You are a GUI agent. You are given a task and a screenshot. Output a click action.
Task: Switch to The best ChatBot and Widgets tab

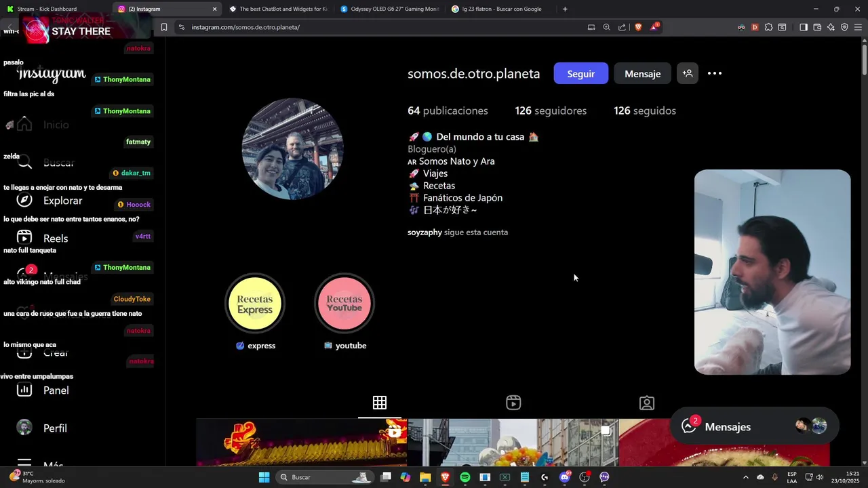[x=278, y=9]
